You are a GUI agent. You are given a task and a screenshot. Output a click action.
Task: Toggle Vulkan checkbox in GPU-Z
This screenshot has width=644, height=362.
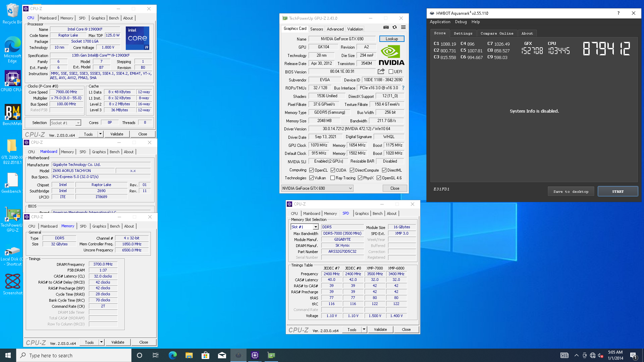click(311, 178)
